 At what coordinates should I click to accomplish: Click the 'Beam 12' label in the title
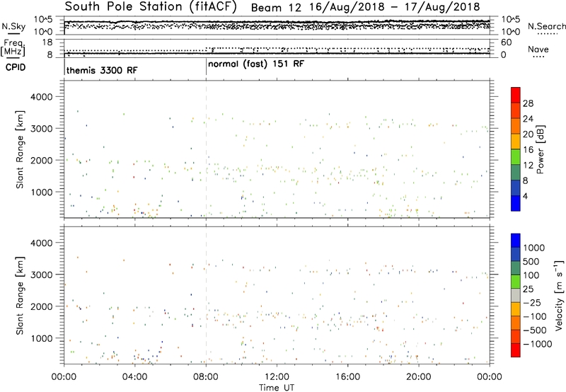[x=276, y=7]
